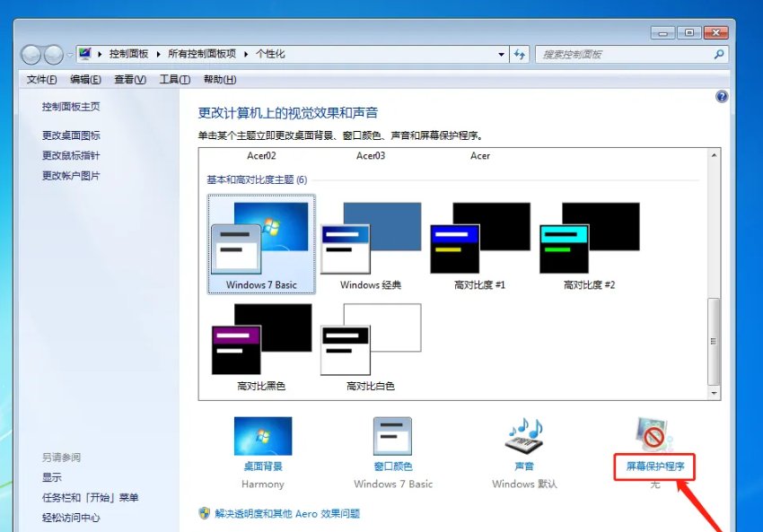Open 更改桌面图标 link
763x532 pixels.
click(x=71, y=135)
